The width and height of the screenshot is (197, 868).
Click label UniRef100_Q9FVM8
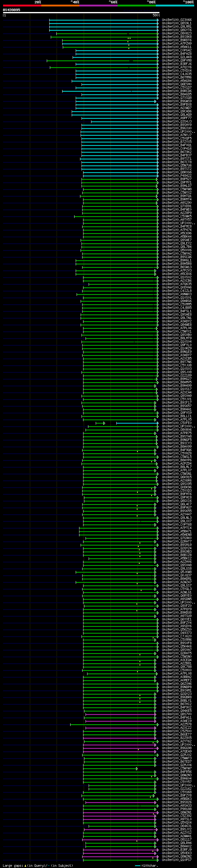coord(176,60)
